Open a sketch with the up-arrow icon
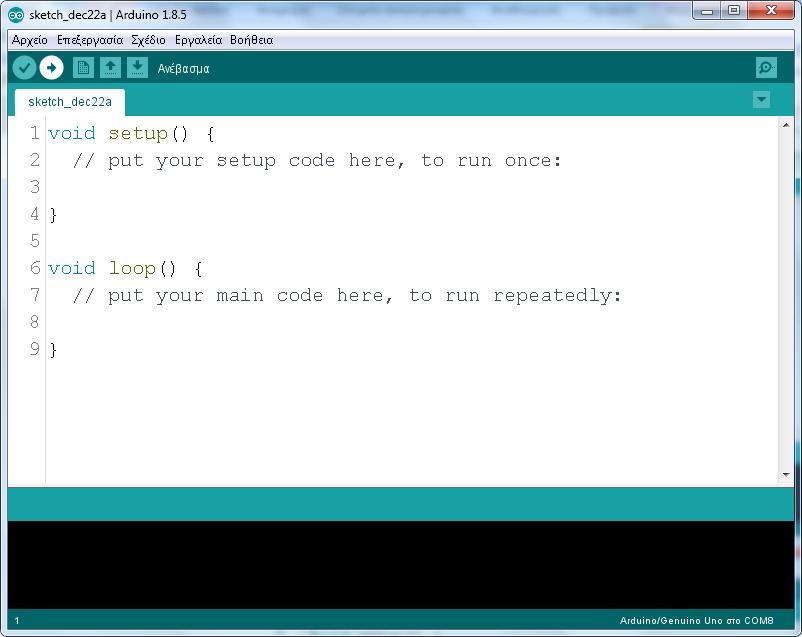This screenshot has height=637, width=802. [x=110, y=68]
